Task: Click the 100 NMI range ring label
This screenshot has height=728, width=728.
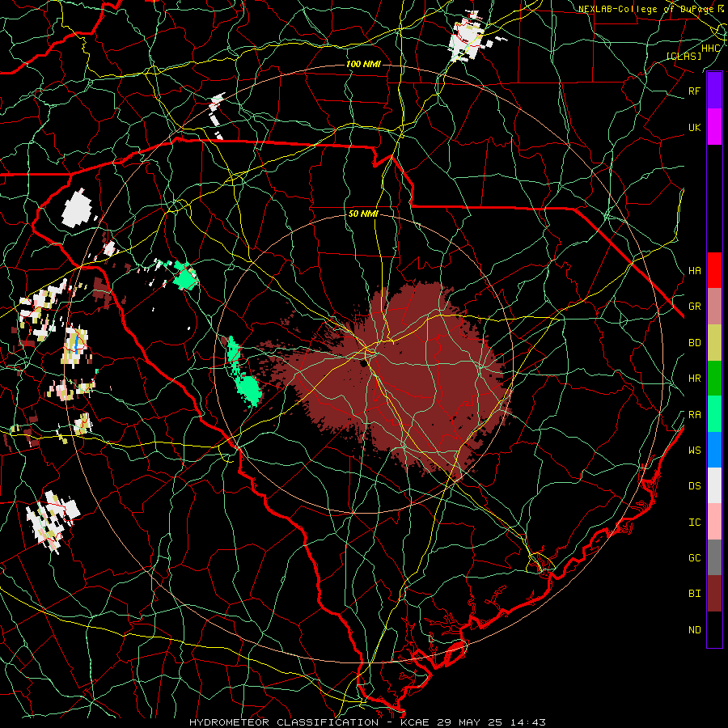Action: point(363,64)
